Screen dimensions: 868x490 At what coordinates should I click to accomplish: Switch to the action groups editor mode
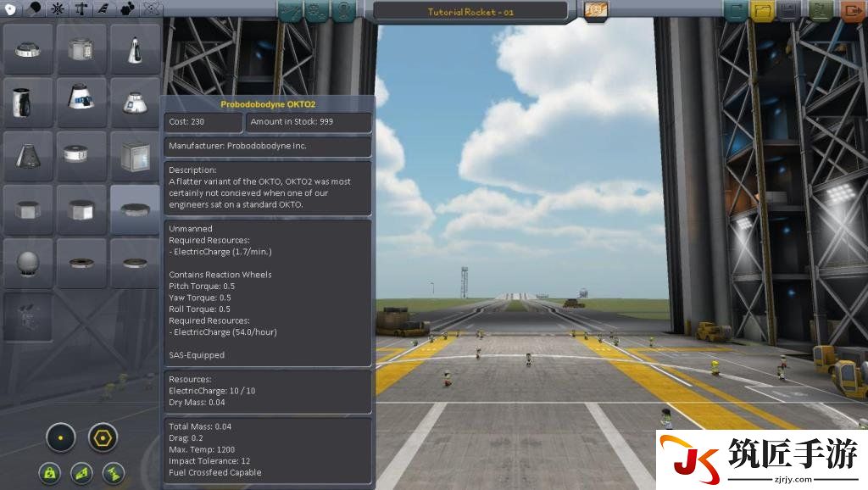point(317,10)
